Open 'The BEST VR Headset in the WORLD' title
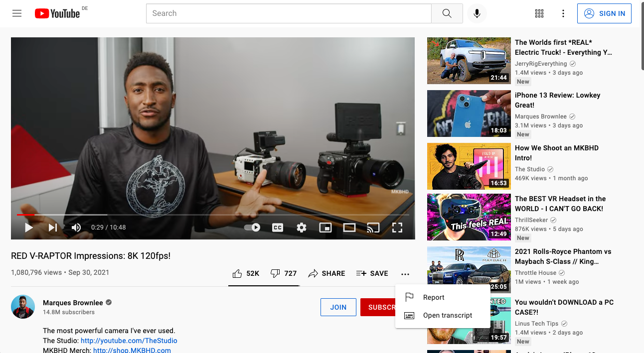Viewport: 644px width, 353px height. point(560,204)
